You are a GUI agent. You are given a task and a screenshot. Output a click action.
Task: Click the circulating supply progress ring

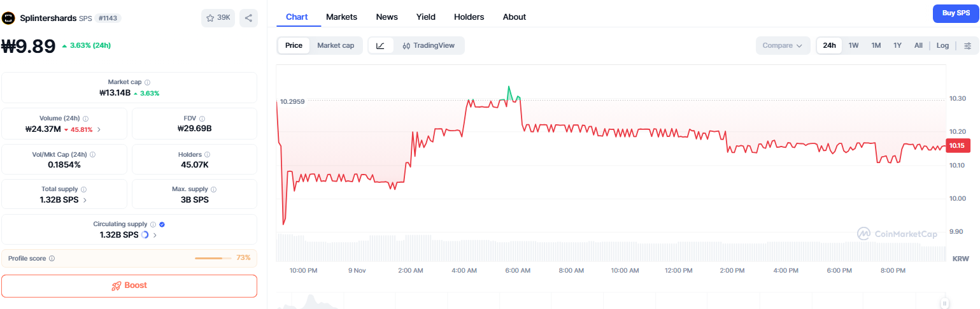click(145, 234)
